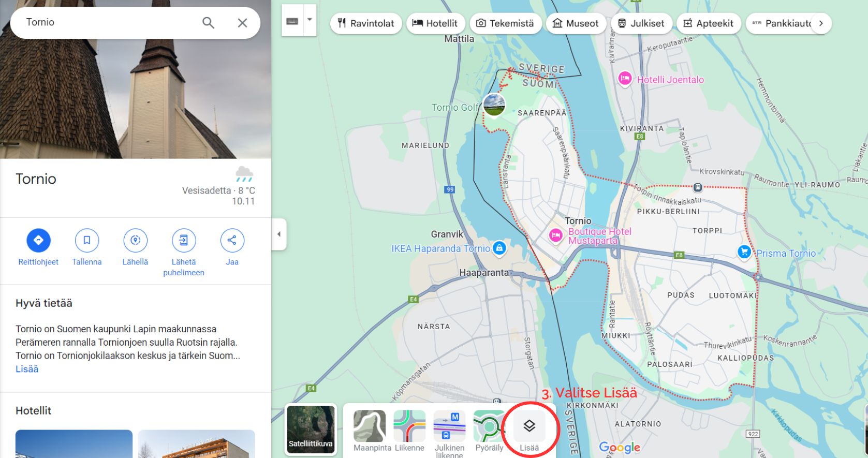Click the road 99 shield marker
The width and height of the screenshot is (868, 458).
tap(450, 189)
